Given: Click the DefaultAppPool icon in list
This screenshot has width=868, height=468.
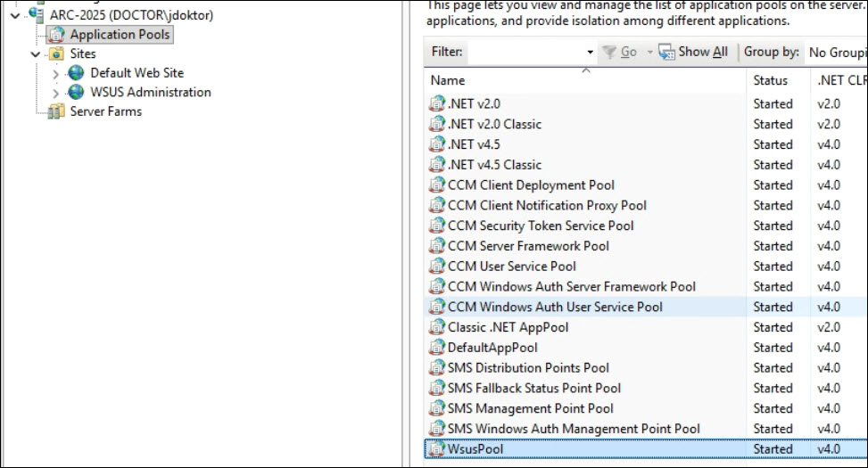Looking at the screenshot, I should (x=436, y=348).
